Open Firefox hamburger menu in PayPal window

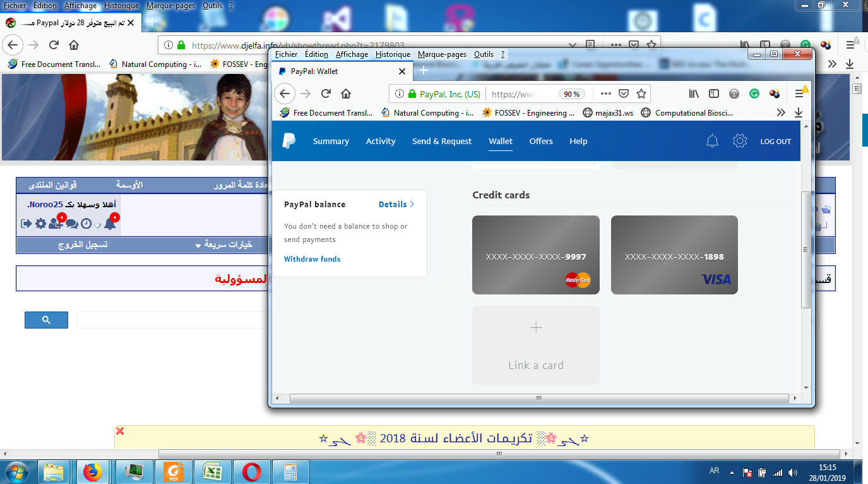[799, 94]
